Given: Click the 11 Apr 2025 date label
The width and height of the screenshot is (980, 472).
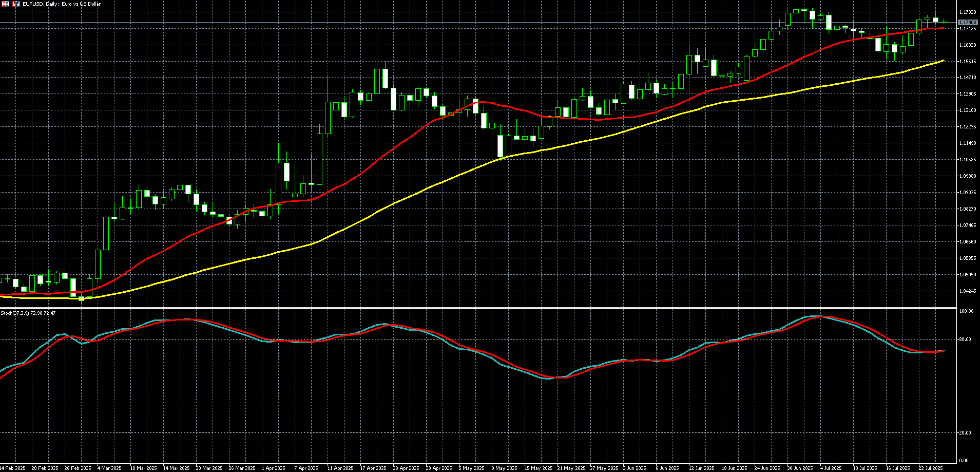Looking at the screenshot, I should (x=340, y=468).
